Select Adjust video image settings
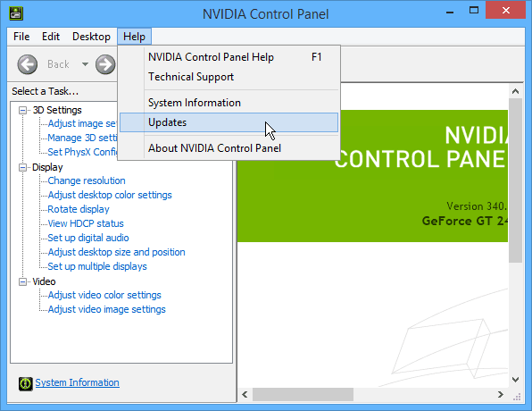This screenshot has width=532, height=411. pyautogui.click(x=107, y=309)
